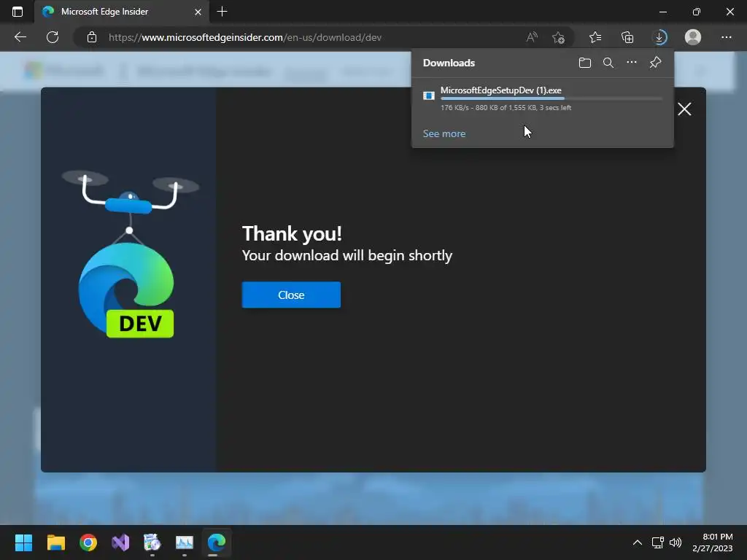Click the MicrosoftEdgeSetupDev (1).exe file name
747x560 pixels.
pyautogui.click(x=500, y=90)
